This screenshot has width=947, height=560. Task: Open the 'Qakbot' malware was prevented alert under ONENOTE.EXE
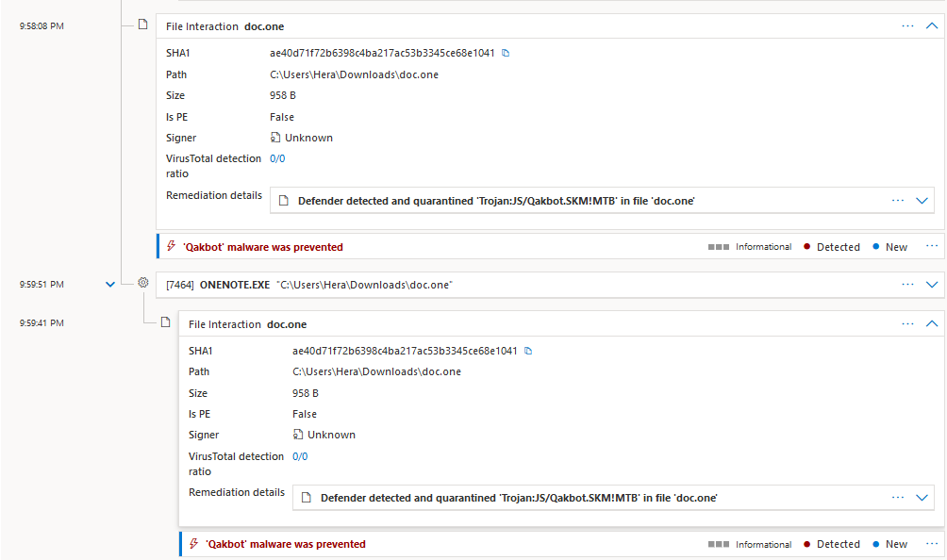[x=286, y=544]
